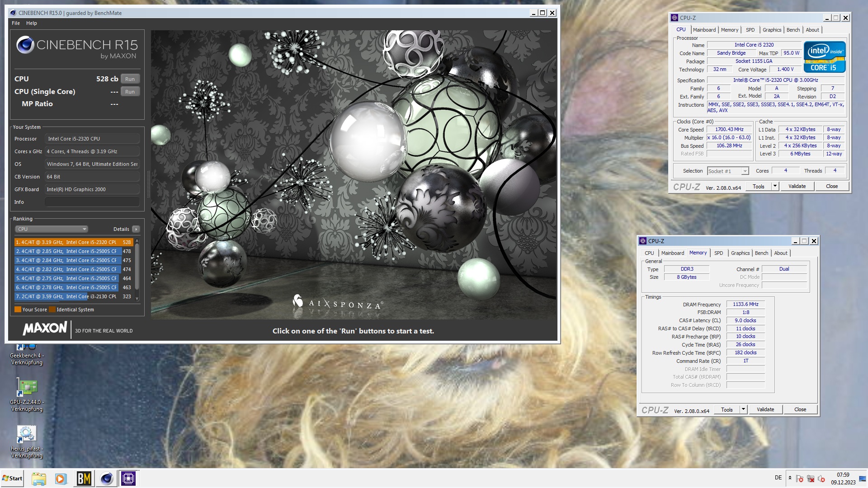Run the CPU (Single Core) test

(x=130, y=92)
